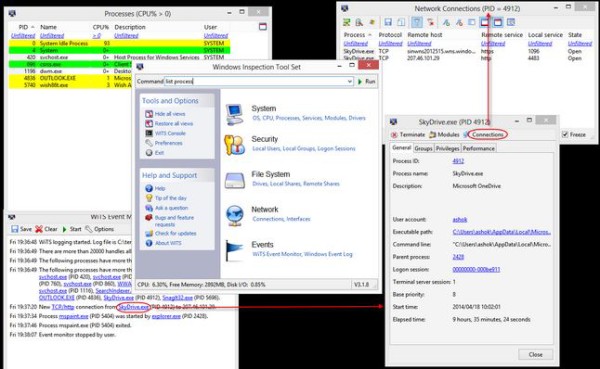
Task: Click the highlighted help icon in Network Connections toolbar
Action: (417, 22)
